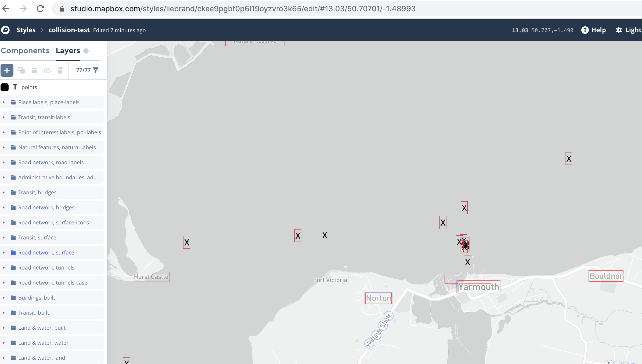The height and width of the screenshot is (364, 642).
Task: Switch to the Components tab
Action: click(25, 51)
